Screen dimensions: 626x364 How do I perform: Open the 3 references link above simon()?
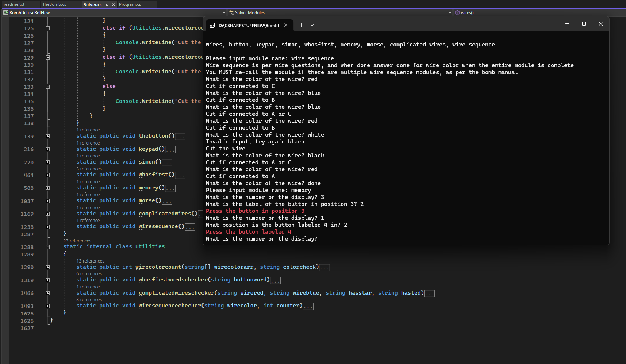pyautogui.click(x=89, y=169)
